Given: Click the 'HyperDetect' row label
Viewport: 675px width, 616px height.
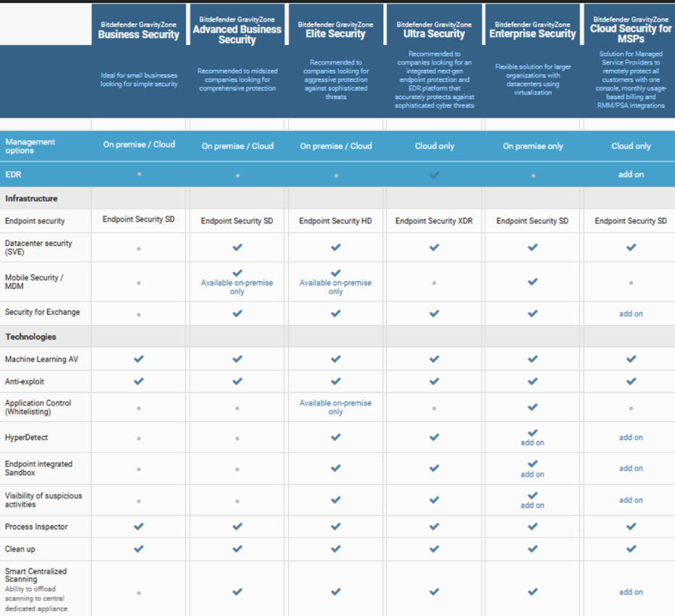Looking at the screenshot, I should coord(26,437).
